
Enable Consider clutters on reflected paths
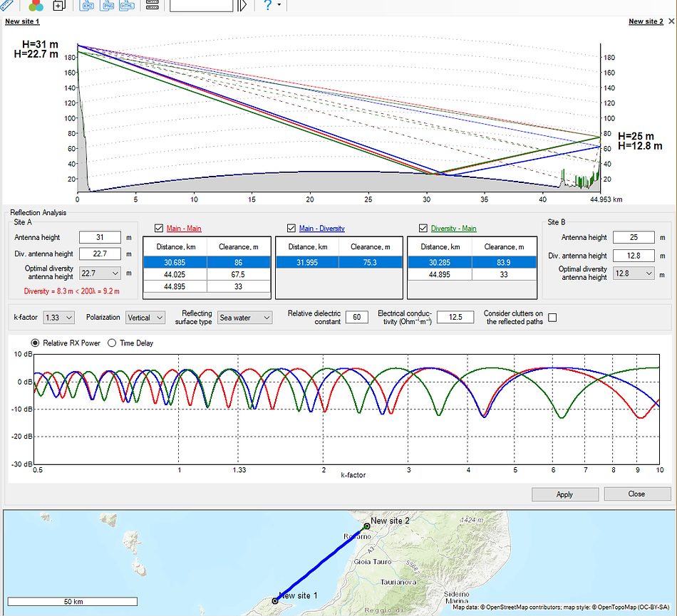pos(552,318)
